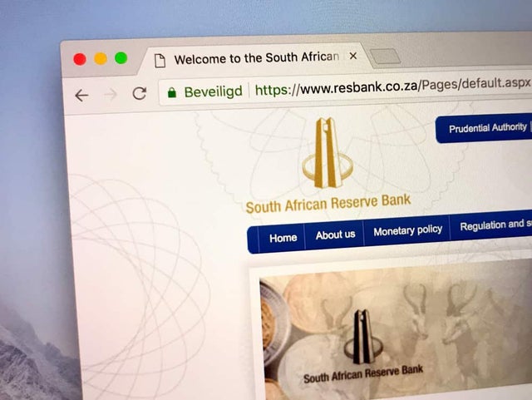Click the browser forward arrow
Viewport: 532px width, 400px height.
click(111, 95)
